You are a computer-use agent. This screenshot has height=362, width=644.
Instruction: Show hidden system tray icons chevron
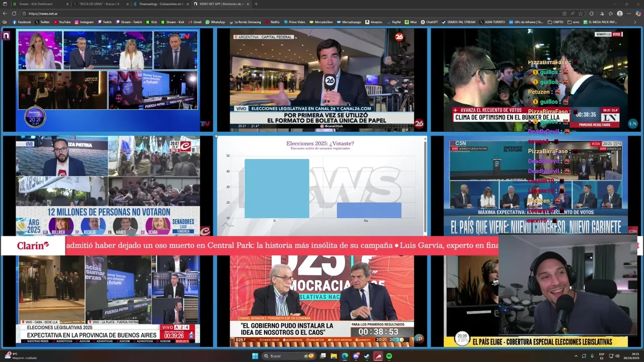click(x=576, y=356)
